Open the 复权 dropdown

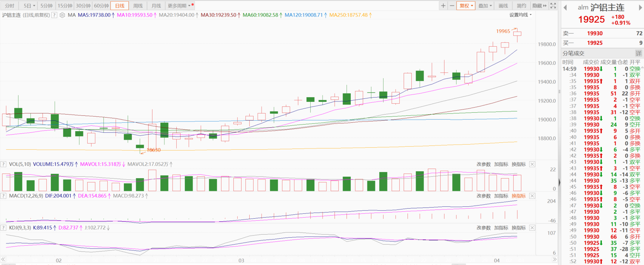(x=466, y=6)
